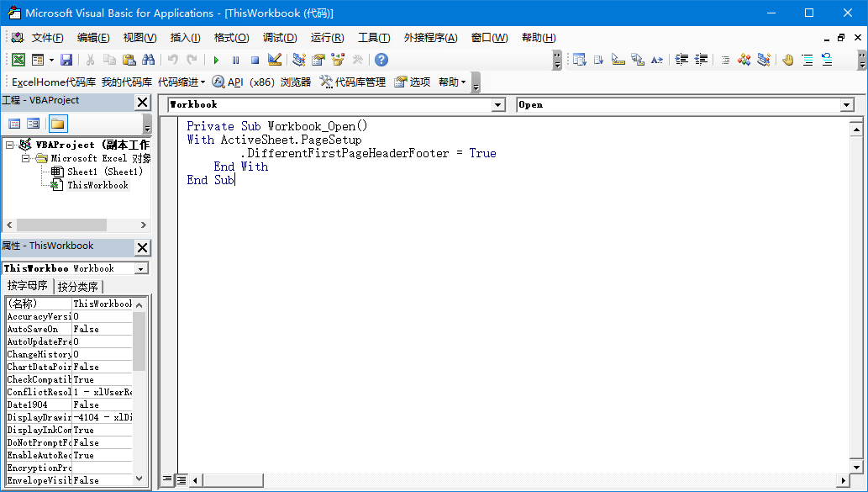Open the 帮助 toolbar dropdown
The image size is (868, 492).
452,82
